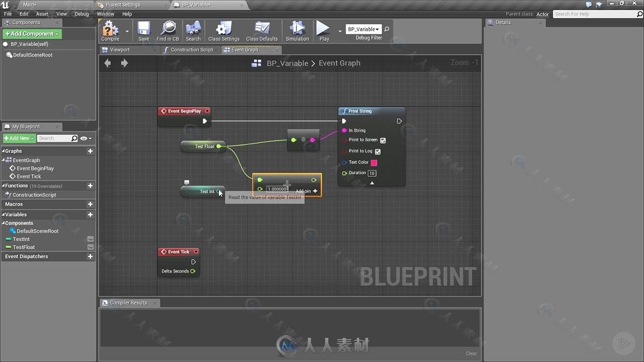Click the Debug Filter magnifier icon
The height and width of the screenshot is (362, 644).
[387, 29]
